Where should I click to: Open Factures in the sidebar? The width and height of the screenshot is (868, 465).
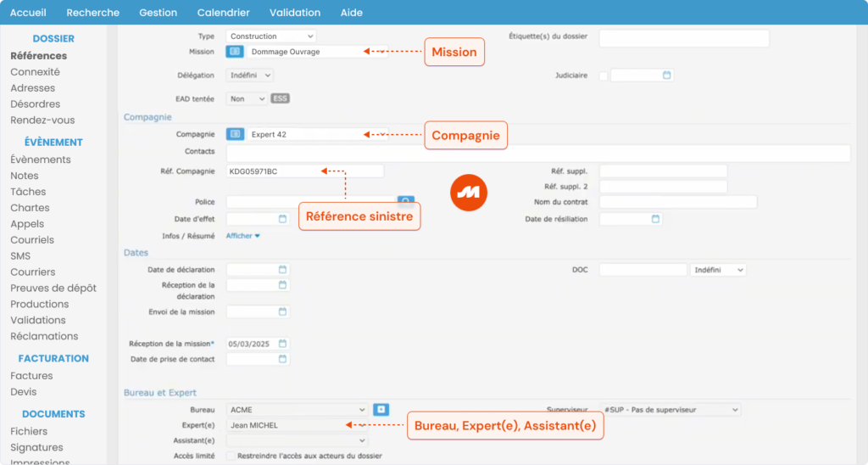[x=31, y=375]
